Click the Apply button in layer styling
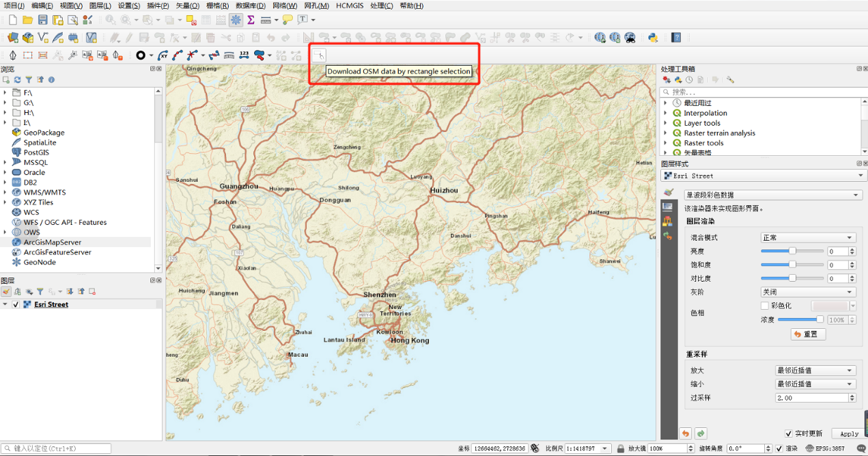The height and width of the screenshot is (456, 868). tap(850, 433)
